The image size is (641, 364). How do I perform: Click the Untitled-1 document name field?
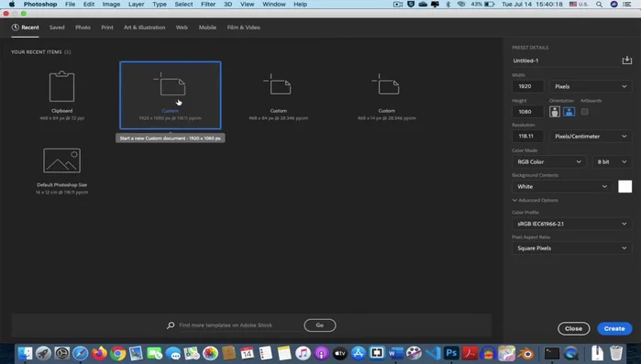point(565,61)
